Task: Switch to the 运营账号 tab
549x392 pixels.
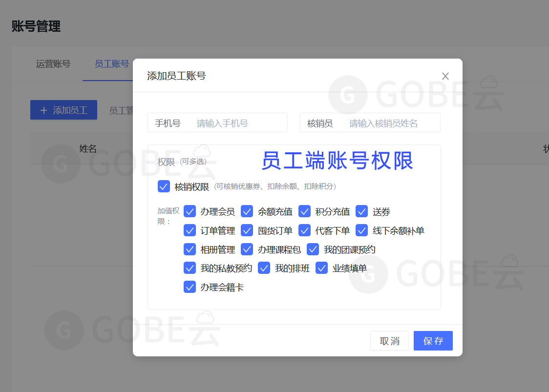Action: [53, 63]
